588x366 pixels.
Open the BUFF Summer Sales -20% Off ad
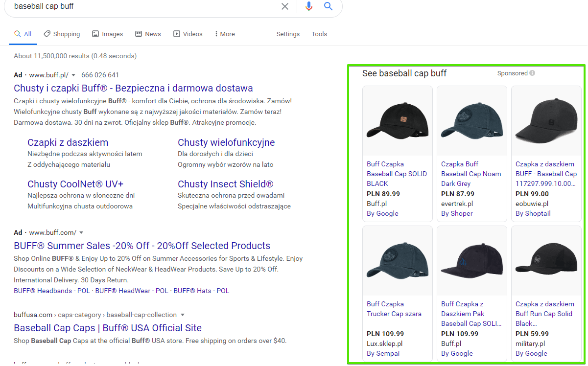(142, 246)
